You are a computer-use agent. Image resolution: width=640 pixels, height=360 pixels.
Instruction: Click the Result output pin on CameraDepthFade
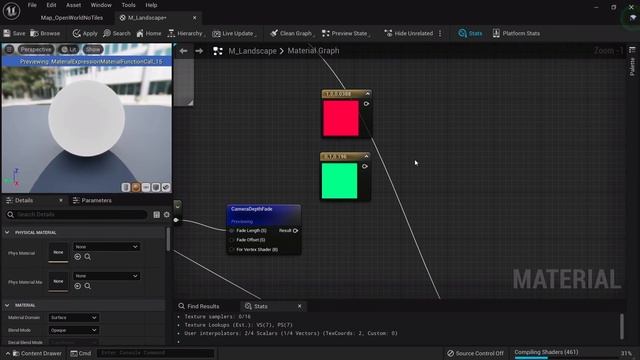[296, 231]
